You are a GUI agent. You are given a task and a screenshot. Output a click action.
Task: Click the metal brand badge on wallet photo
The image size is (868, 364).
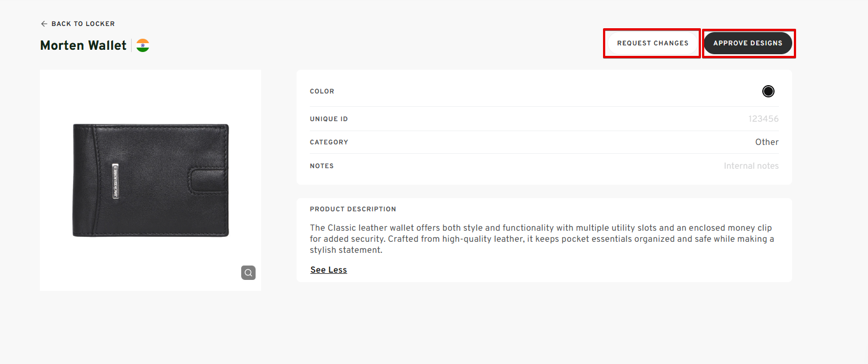116,180
